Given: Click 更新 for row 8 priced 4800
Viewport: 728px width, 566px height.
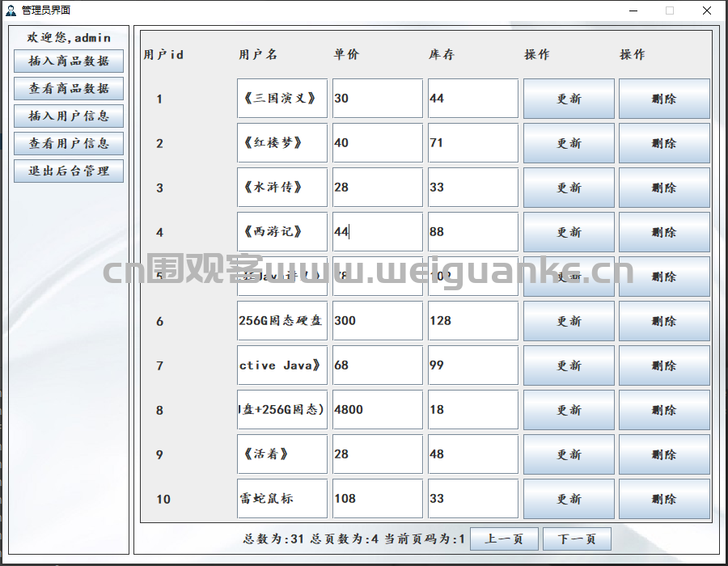Looking at the screenshot, I should tap(569, 410).
